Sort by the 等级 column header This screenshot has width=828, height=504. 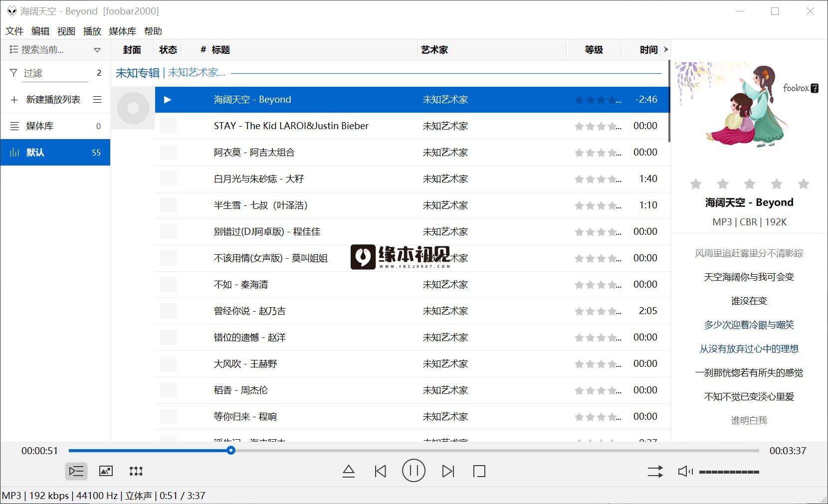point(594,50)
